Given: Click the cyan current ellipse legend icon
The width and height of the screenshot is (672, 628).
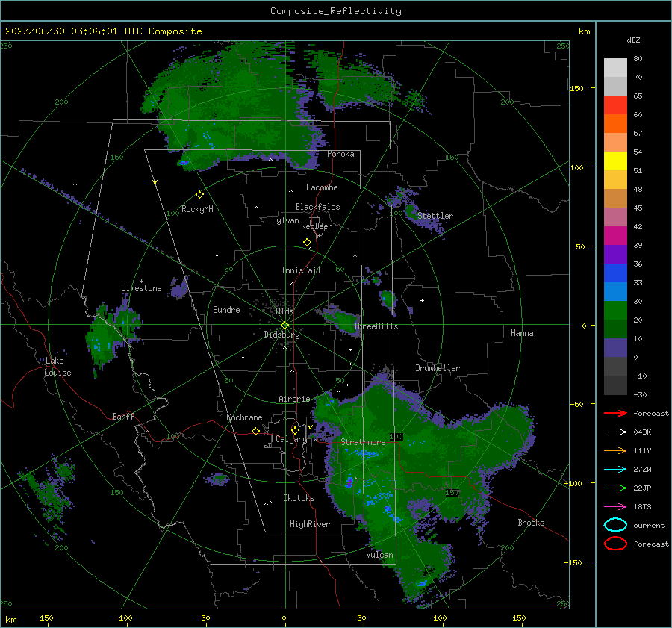Looking at the screenshot, I should click(x=615, y=525).
